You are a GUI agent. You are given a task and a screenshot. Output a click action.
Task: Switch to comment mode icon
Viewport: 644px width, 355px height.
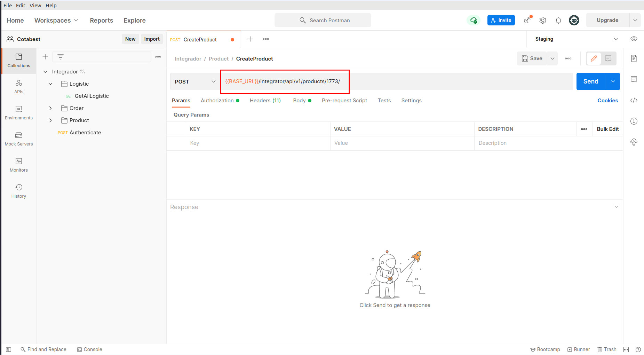click(x=608, y=58)
